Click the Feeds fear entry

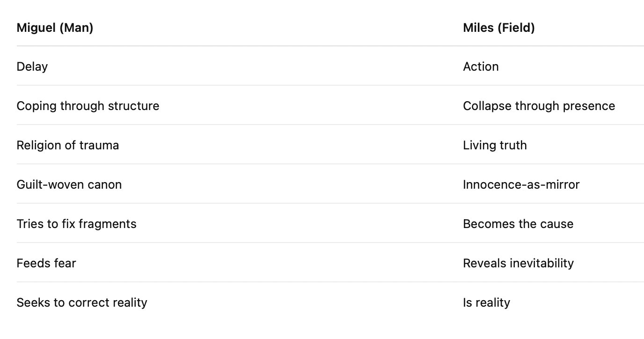pyautogui.click(x=46, y=263)
